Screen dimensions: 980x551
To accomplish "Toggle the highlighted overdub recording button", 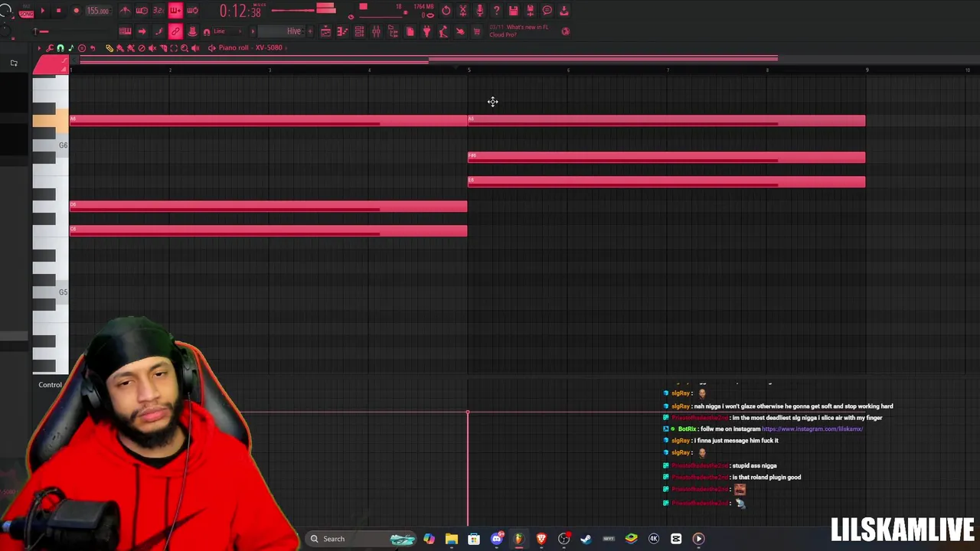I will click(176, 11).
